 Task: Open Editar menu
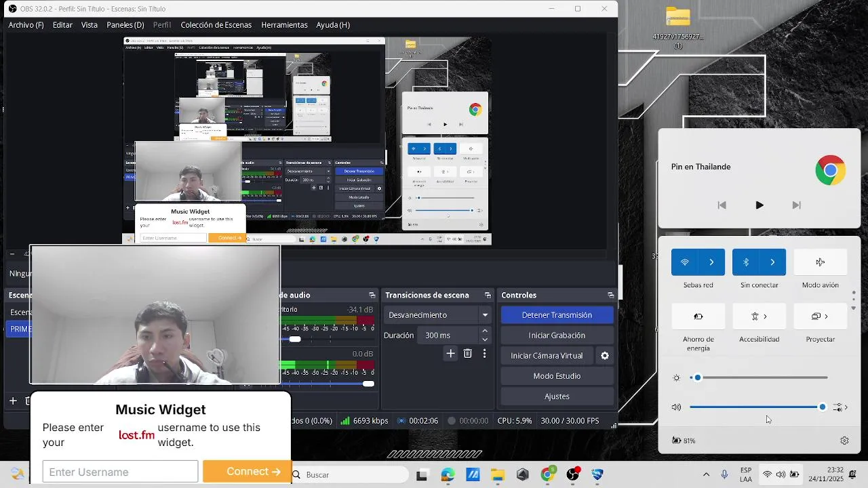[x=62, y=24]
